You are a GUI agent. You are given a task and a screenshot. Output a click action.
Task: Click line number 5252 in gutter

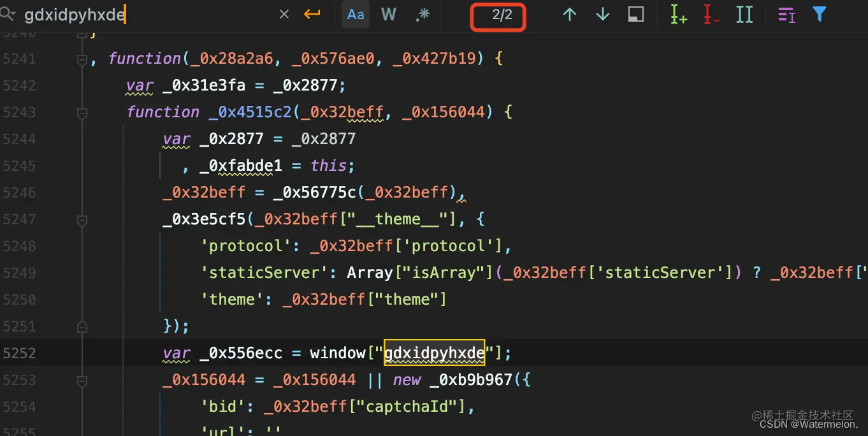coord(19,353)
